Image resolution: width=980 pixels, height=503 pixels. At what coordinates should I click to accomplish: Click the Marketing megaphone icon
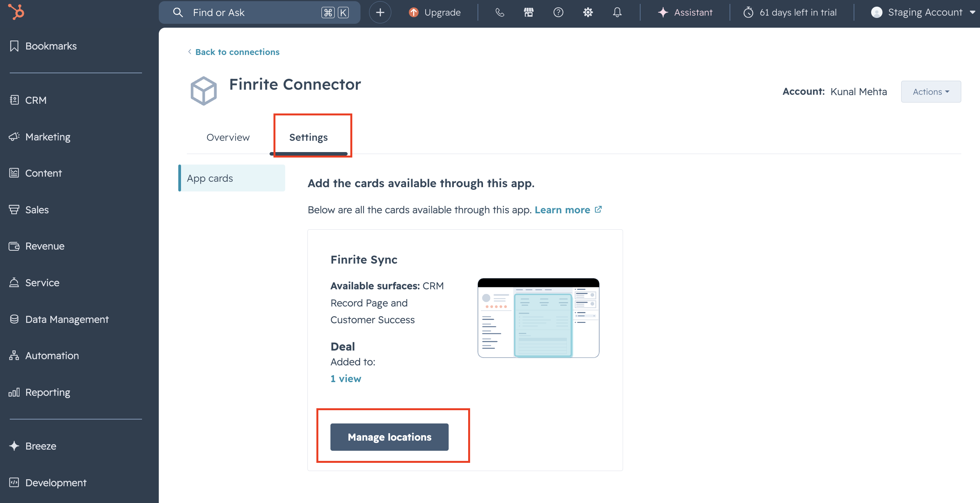pos(14,137)
